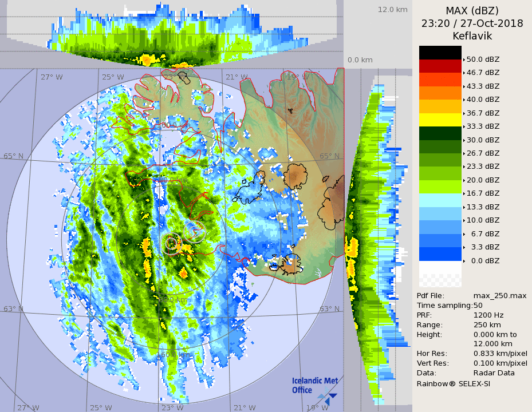The image size is (532, 412).
Task: Click the radar station marker at map center
Action: pyautogui.click(x=172, y=243)
